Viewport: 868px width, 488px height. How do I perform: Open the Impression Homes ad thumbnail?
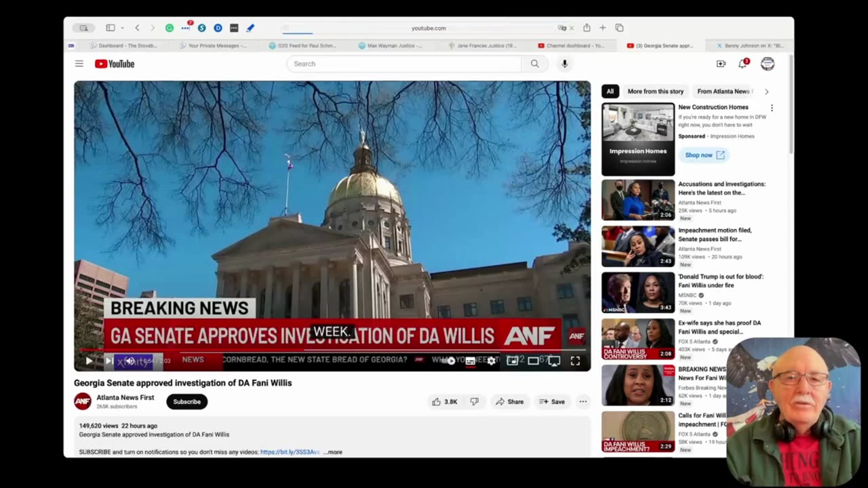(638, 139)
